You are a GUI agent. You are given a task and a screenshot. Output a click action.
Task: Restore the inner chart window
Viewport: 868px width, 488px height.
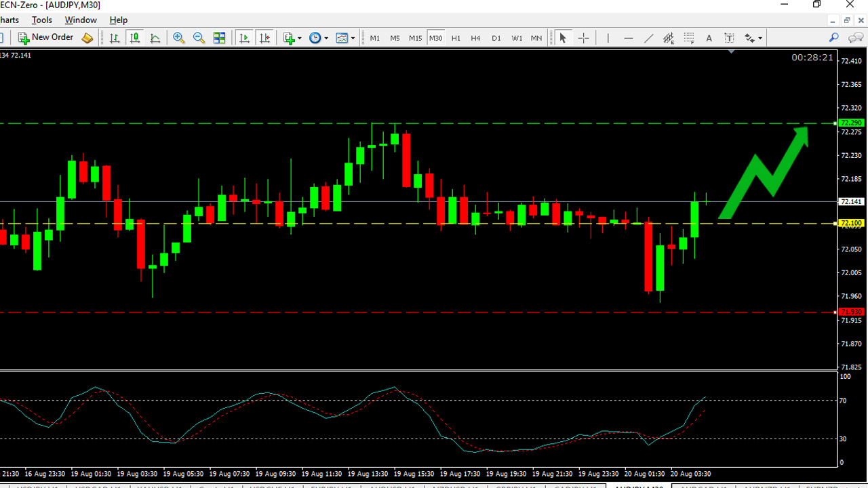click(847, 20)
